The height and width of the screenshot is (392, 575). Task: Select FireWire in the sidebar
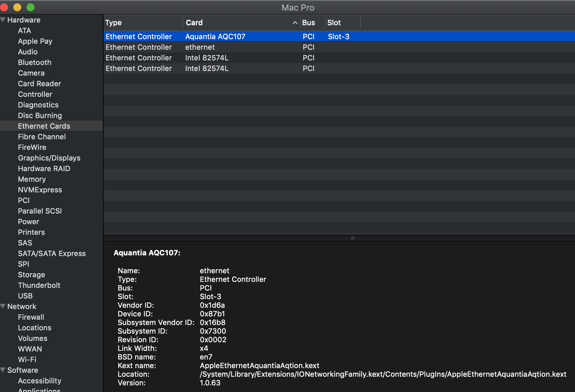(32, 147)
